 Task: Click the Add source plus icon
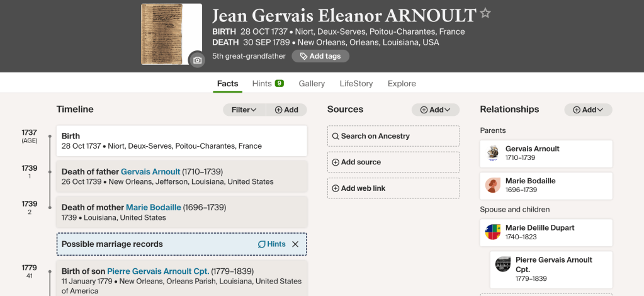pos(336,162)
